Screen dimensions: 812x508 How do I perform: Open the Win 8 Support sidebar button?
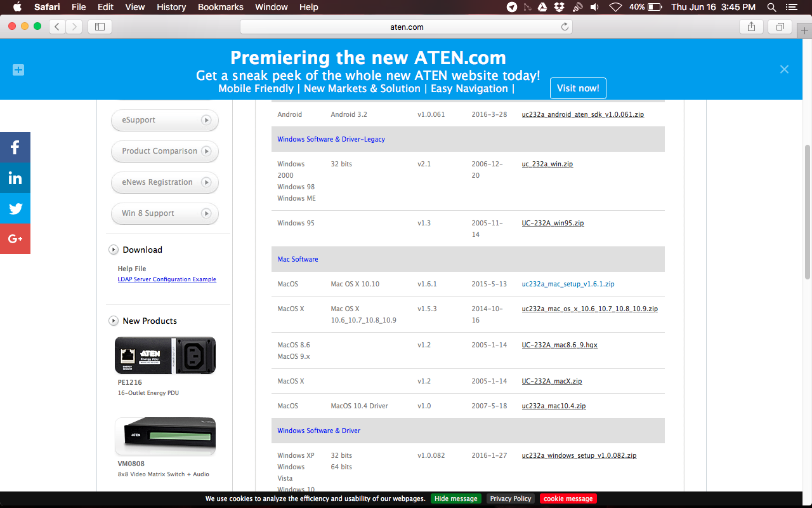[165, 213]
